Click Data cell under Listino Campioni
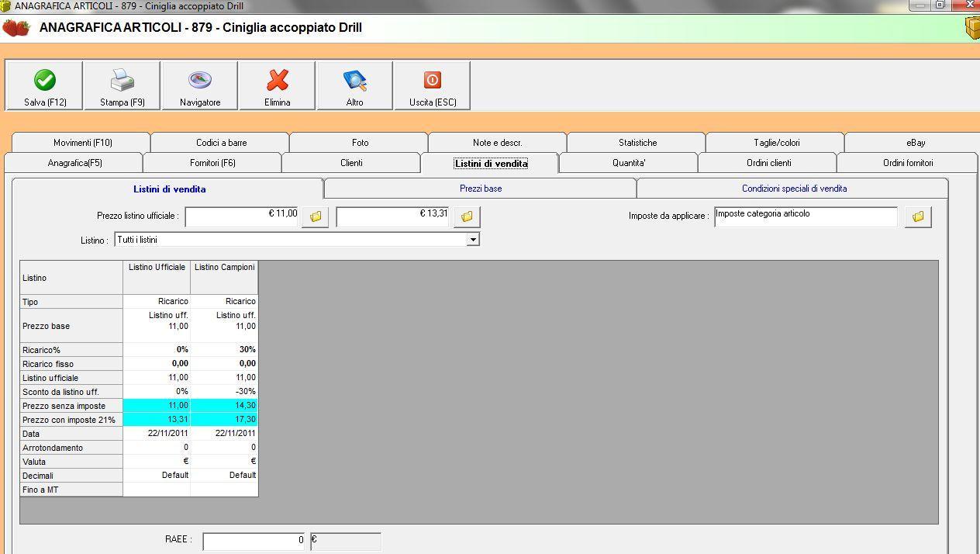980x554 pixels. point(224,433)
